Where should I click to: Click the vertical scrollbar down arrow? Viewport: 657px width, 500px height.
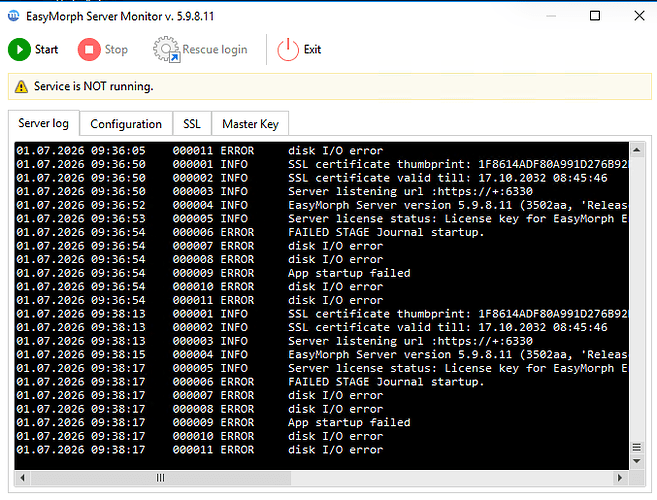point(637,461)
